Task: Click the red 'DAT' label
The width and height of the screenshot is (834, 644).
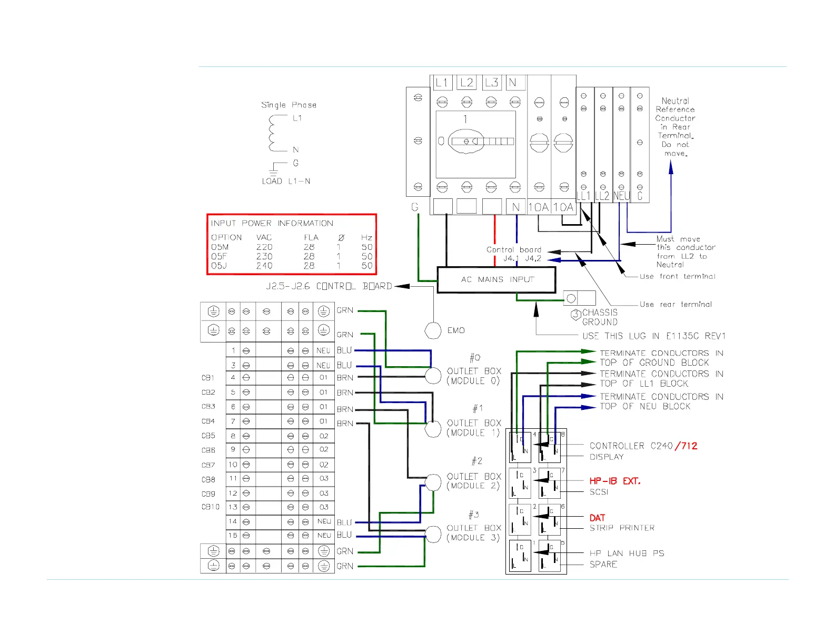Action: point(598,518)
